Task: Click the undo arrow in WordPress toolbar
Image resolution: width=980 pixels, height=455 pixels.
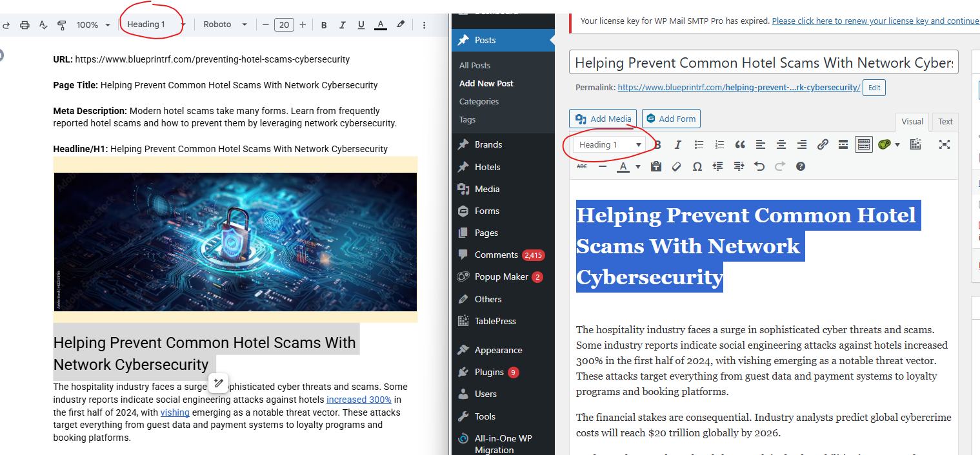Action: (759, 166)
